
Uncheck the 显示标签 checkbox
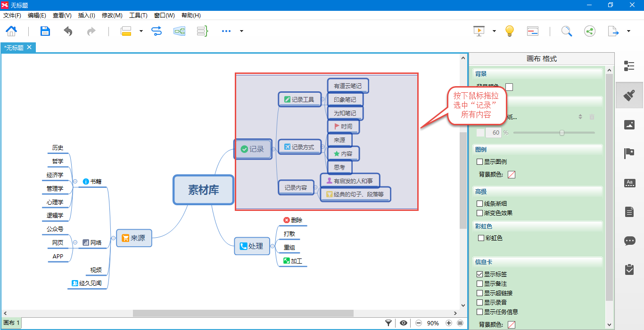click(x=480, y=274)
